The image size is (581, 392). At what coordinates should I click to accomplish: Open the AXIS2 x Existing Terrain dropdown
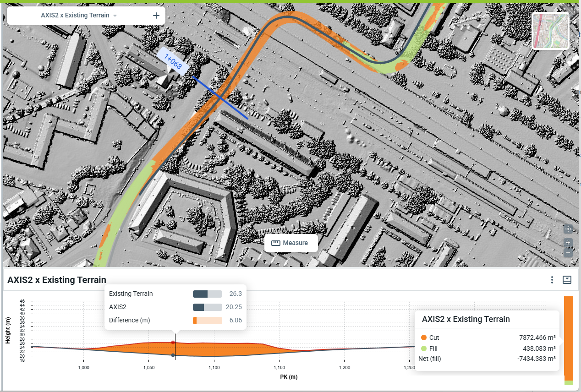click(115, 16)
